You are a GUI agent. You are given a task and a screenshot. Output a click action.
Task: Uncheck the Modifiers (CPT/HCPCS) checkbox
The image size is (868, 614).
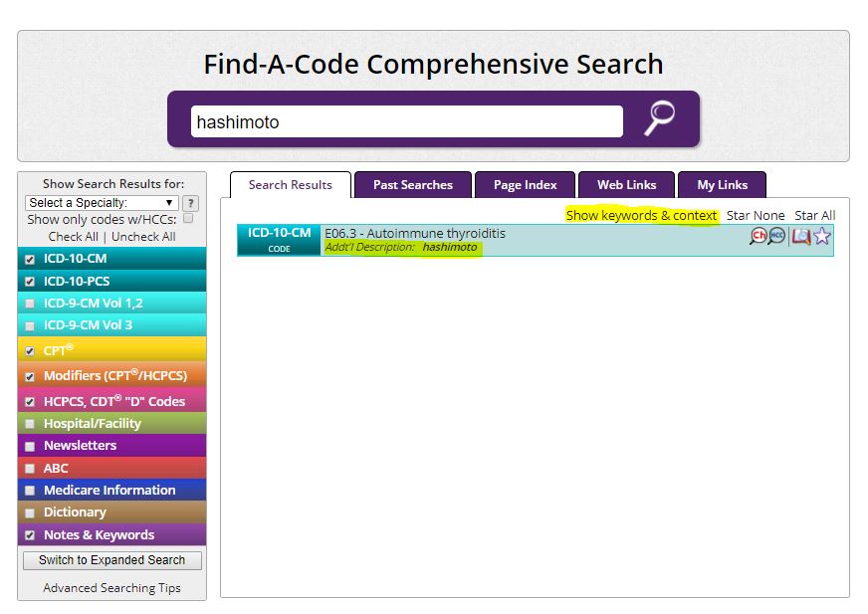(x=30, y=376)
